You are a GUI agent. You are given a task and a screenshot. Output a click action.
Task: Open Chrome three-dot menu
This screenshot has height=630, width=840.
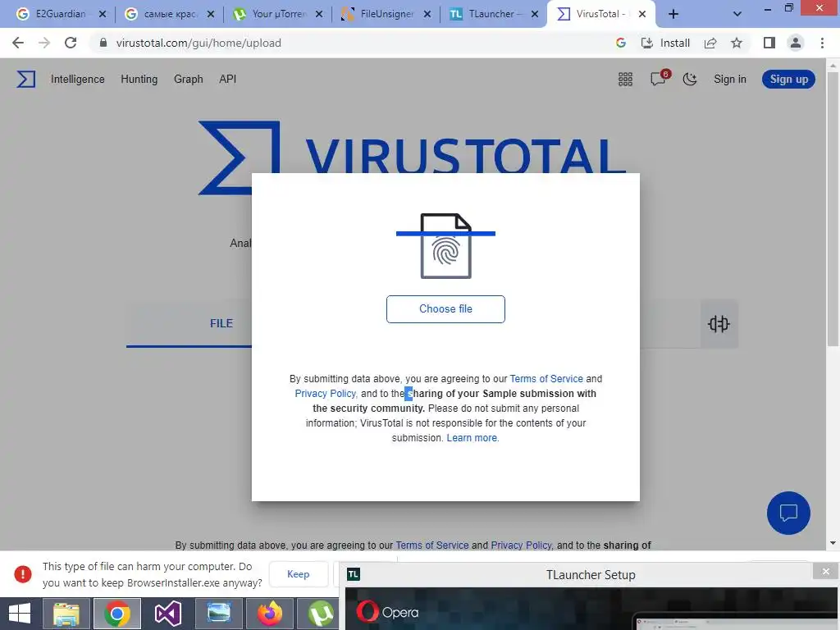pyautogui.click(x=822, y=43)
